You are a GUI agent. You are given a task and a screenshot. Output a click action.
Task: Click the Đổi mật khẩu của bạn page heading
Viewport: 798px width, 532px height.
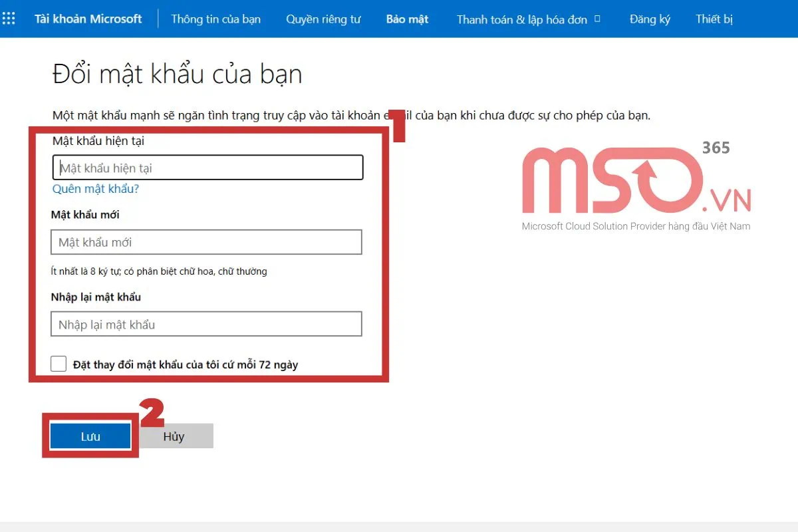coord(177,74)
